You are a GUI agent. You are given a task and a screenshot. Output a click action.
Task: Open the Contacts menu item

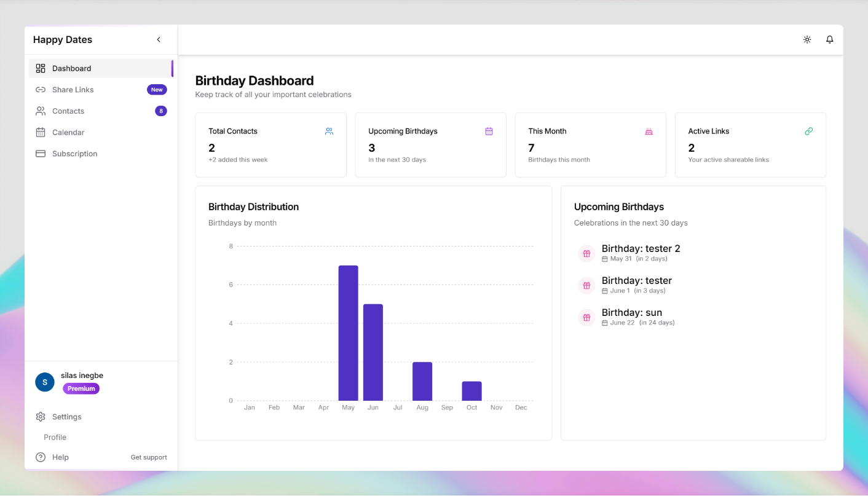(x=101, y=111)
